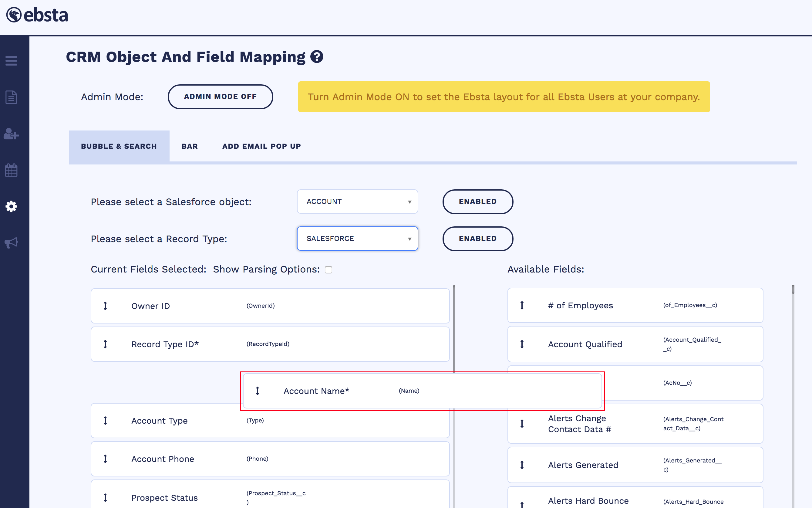Click the document icon in the sidebar
This screenshot has height=508, width=812.
click(x=11, y=97)
